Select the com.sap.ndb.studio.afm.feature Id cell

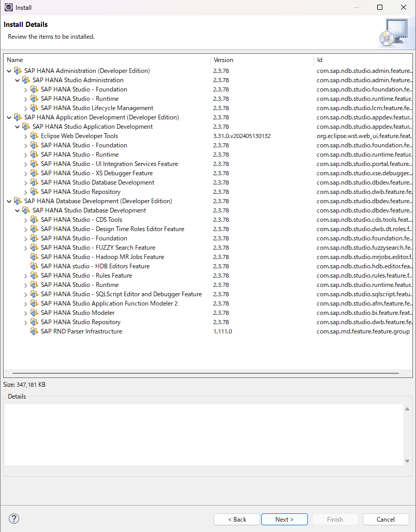coord(364,303)
